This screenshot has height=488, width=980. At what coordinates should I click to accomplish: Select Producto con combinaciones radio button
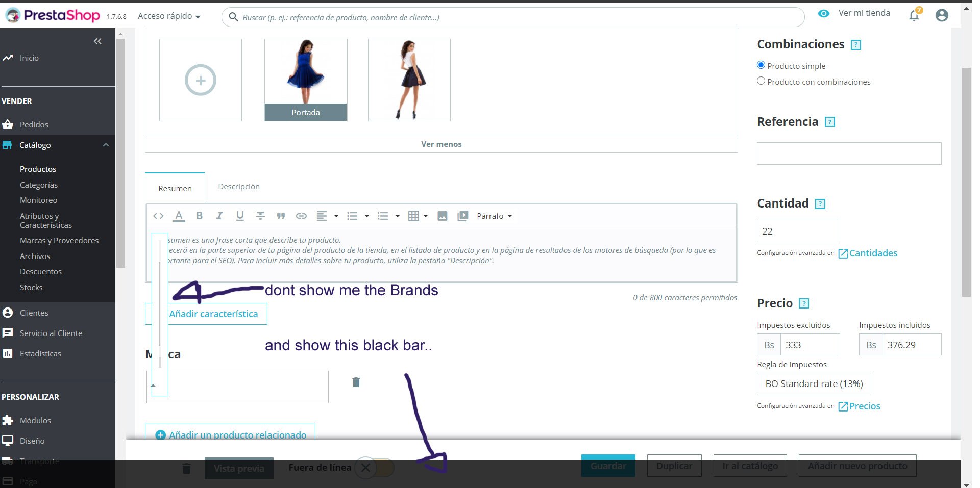click(761, 81)
